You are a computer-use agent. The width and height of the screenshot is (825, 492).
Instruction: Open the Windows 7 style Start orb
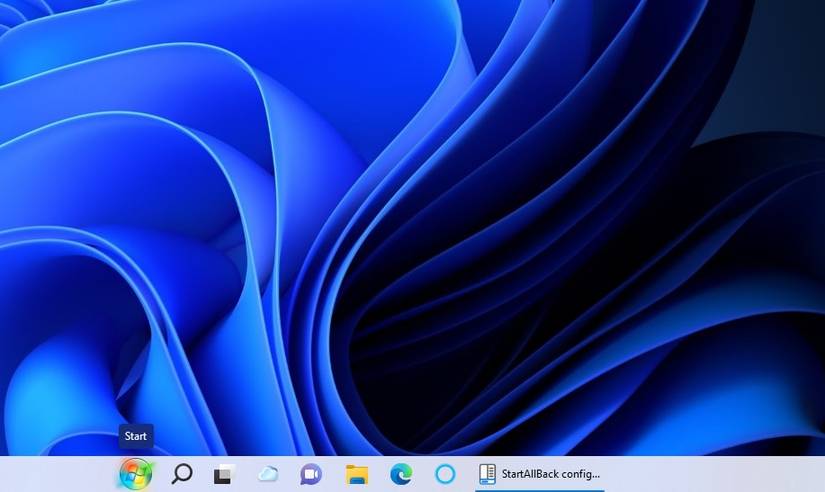tap(136, 474)
